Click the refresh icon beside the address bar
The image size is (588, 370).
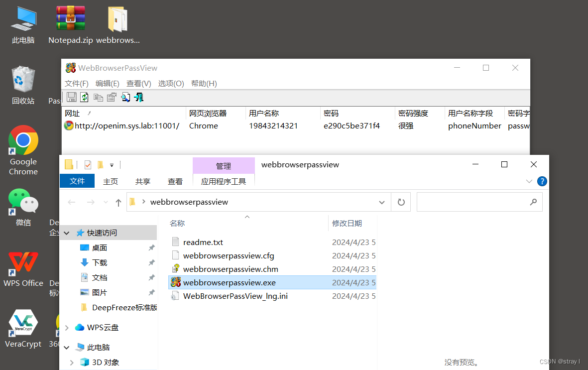click(x=401, y=202)
